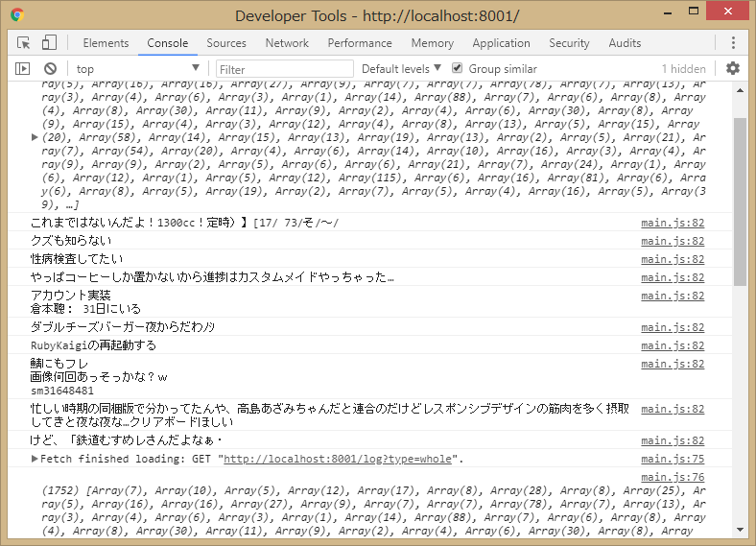Open the Default levels dropdown

pyautogui.click(x=401, y=69)
